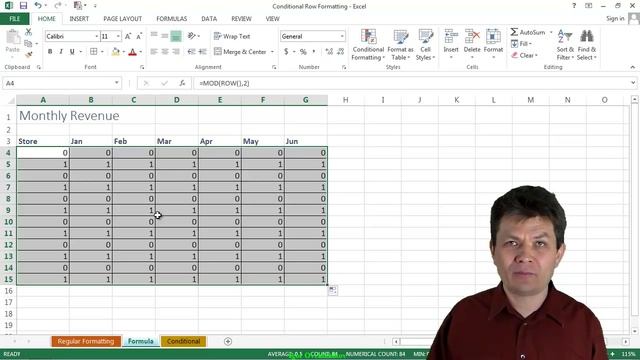Viewport: 640px width, 360px height.
Task: Apply the Font Color red A
Action: click(132, 52)
